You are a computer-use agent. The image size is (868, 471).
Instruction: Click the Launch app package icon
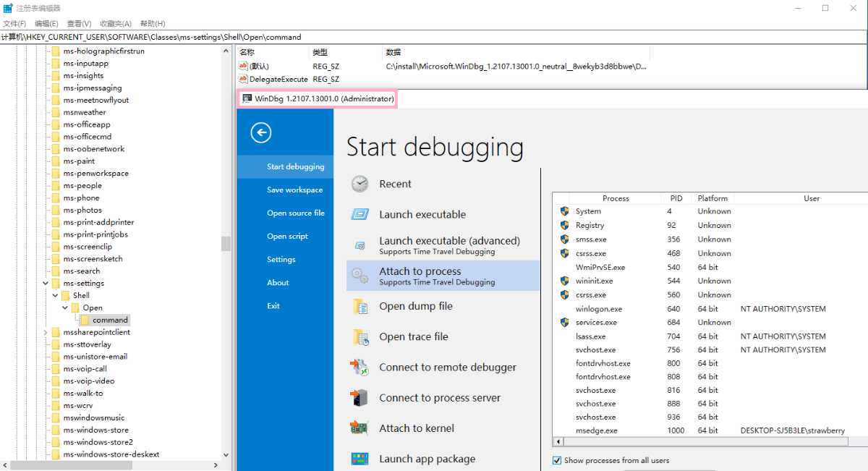coord(359,459)
